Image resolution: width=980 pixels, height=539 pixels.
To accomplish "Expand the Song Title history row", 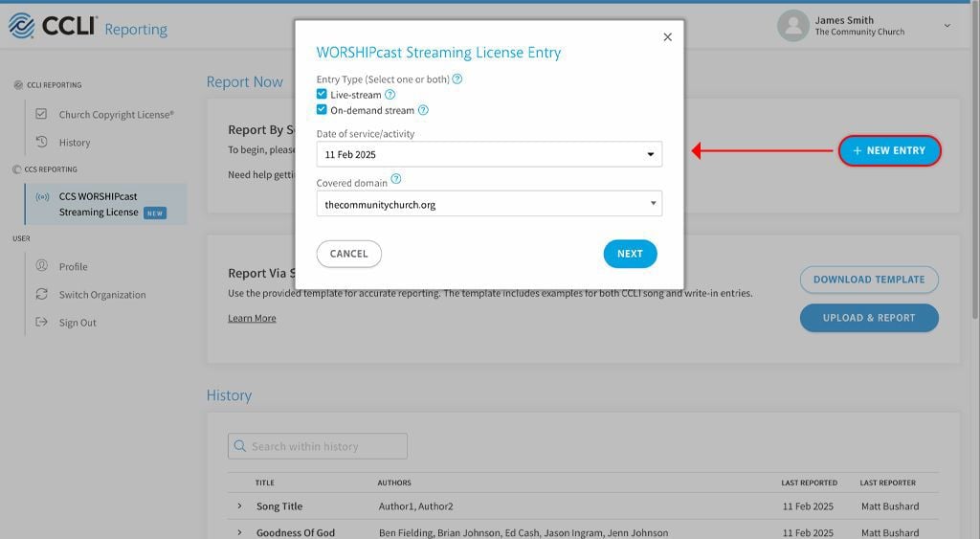I will click(x=239, y=505).
